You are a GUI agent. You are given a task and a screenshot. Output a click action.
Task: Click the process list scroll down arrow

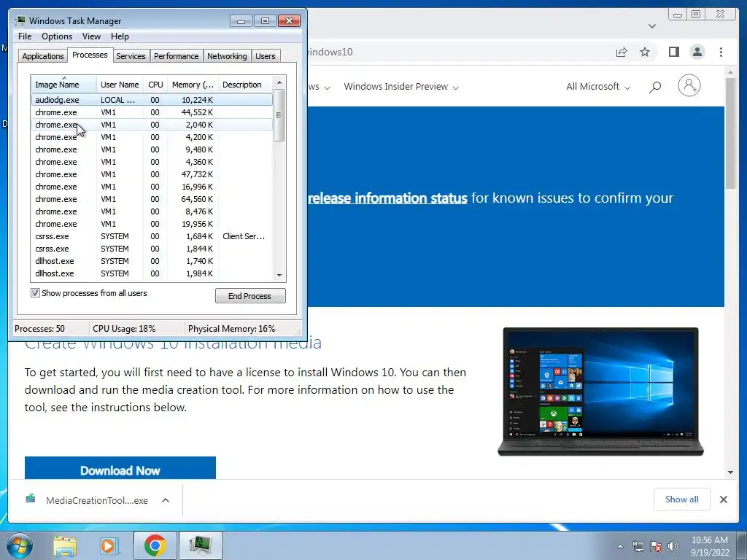coord(279,275)
